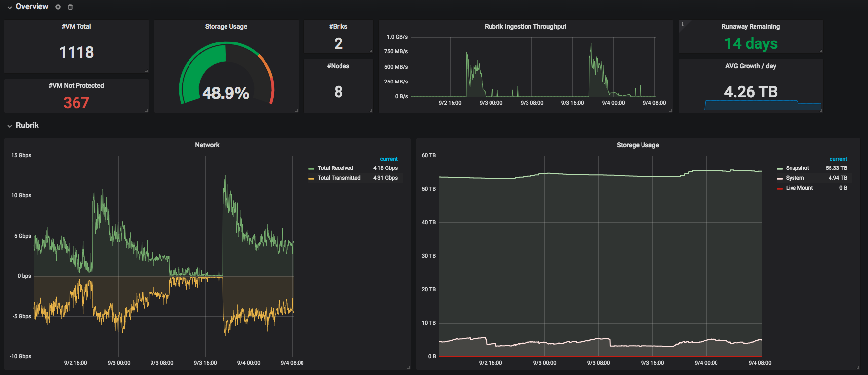Click the 48.9% storage gauge

(x=226, y=74)
